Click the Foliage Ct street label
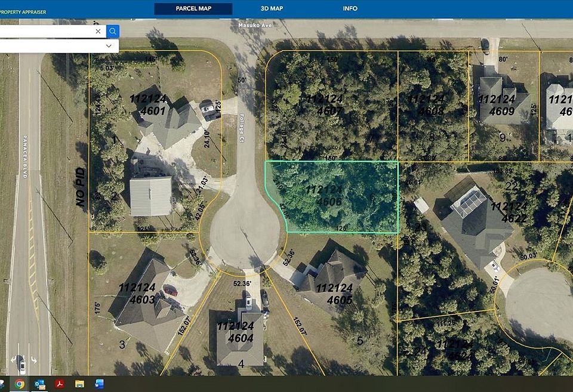Image resolution: width=573 pixels, height=392 pixels. point(242,128)
